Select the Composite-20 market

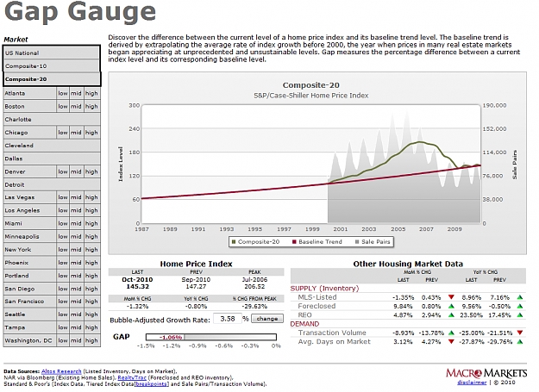click(x=52, y=79)
